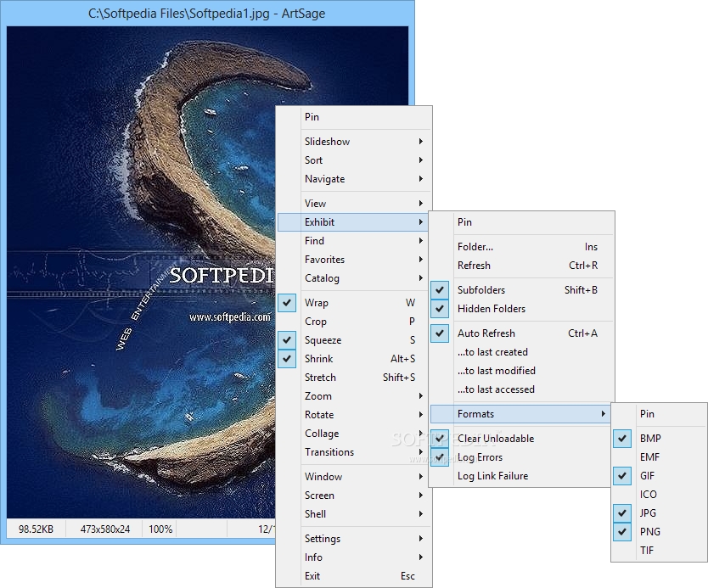708x588 pixels.
Task: Expand the Slideshow submenu
Action: click(353, 142)
